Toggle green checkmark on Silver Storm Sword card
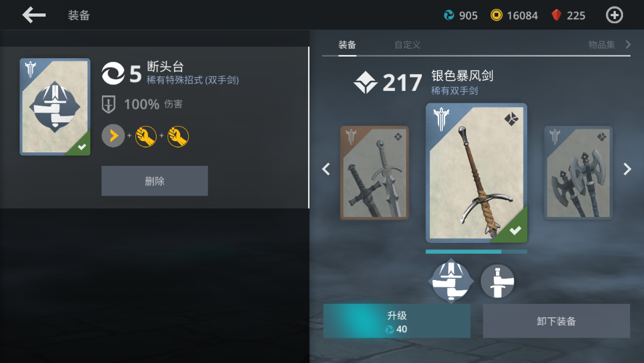 pyautogui.click(x=515, y=231)
